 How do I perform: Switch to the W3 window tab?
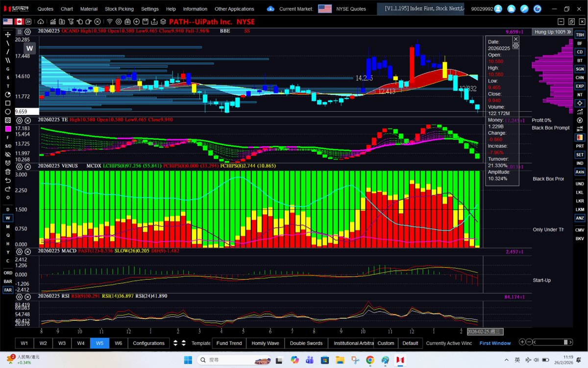pos(62,343)
